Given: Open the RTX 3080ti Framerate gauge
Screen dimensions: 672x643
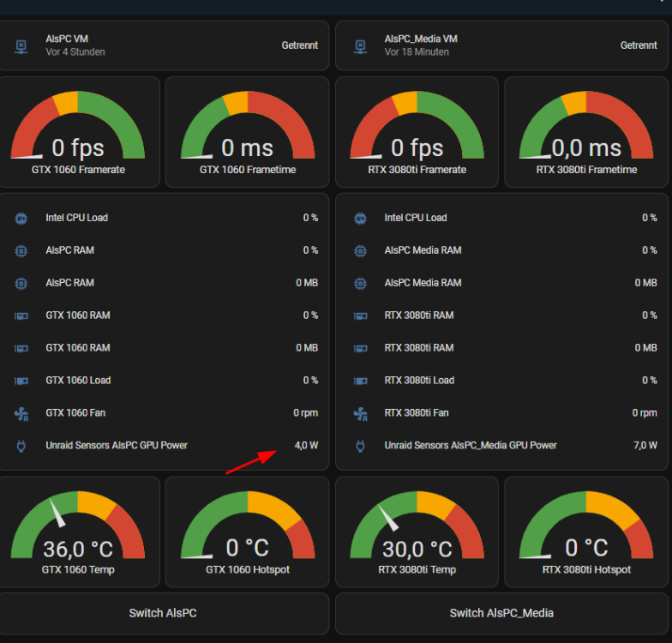Looking at the screenshot, I should click(417, 132).
